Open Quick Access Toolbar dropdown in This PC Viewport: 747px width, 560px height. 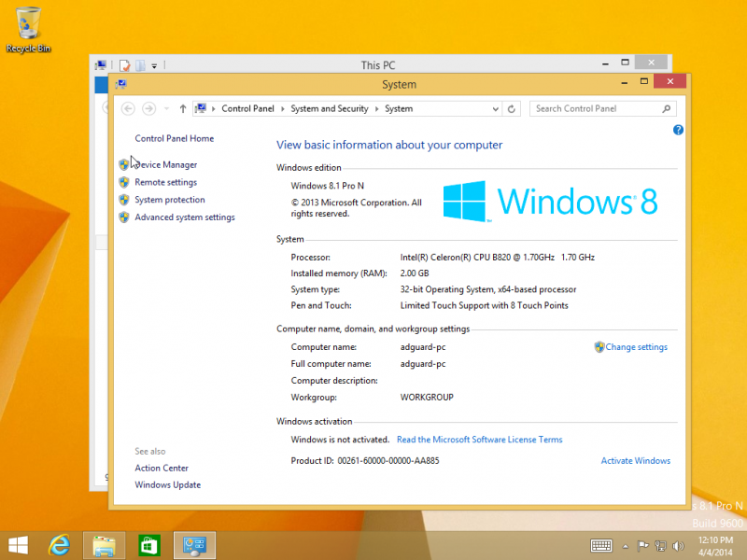coord(154,65)
